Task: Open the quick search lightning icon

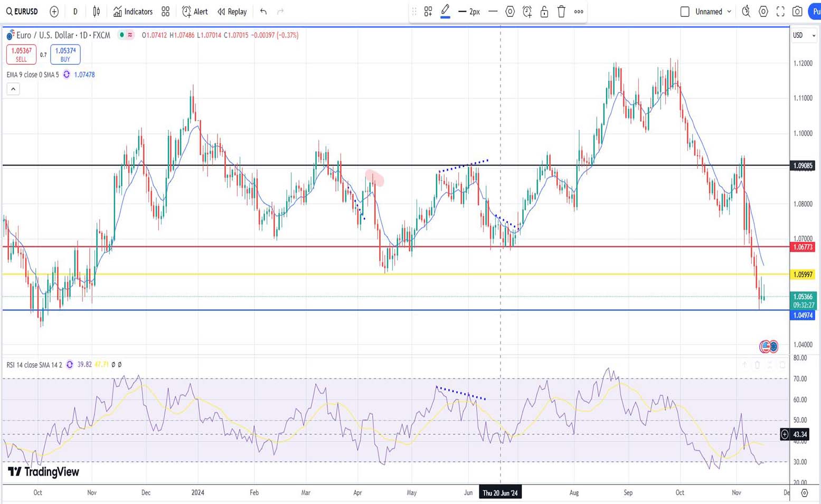Action: (x=745, y=12)
